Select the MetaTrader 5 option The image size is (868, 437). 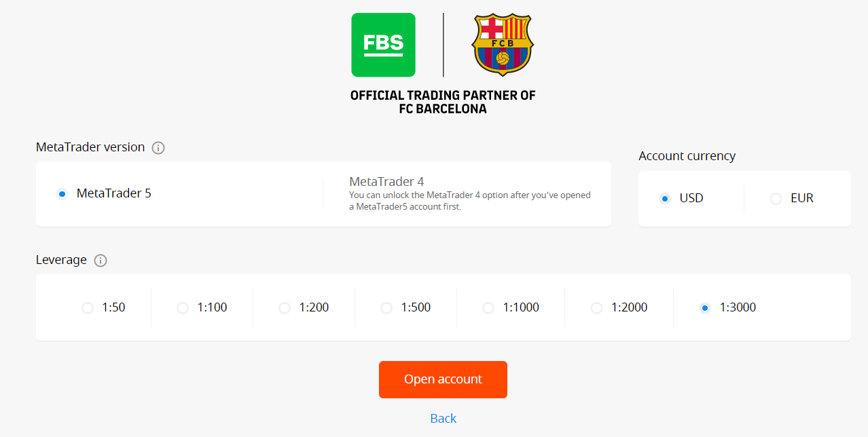(x=62, y=193)
